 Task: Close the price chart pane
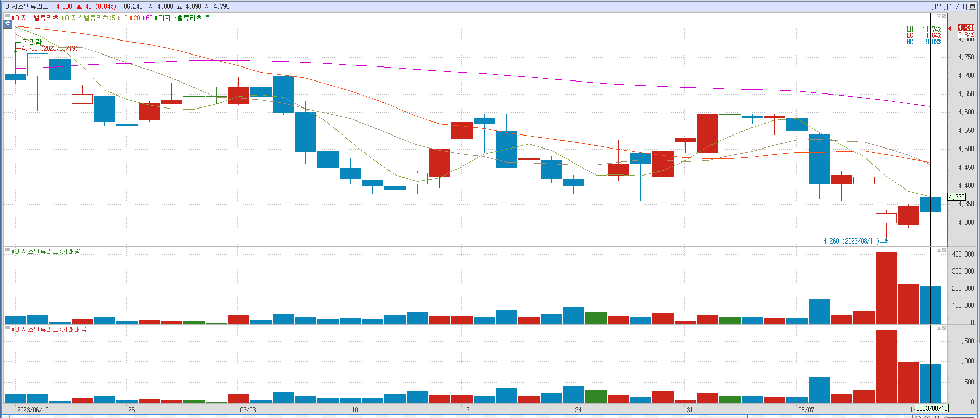coord(944,16)
